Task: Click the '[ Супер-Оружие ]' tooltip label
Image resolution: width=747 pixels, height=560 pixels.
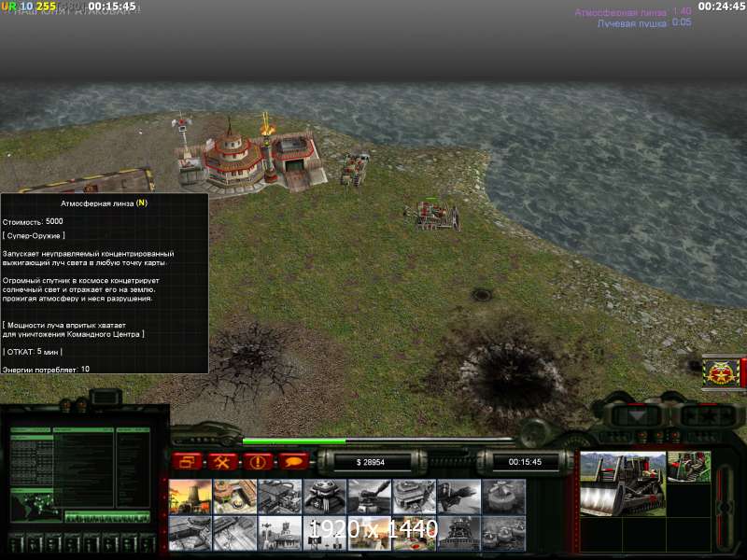Action: coord(34,236)
